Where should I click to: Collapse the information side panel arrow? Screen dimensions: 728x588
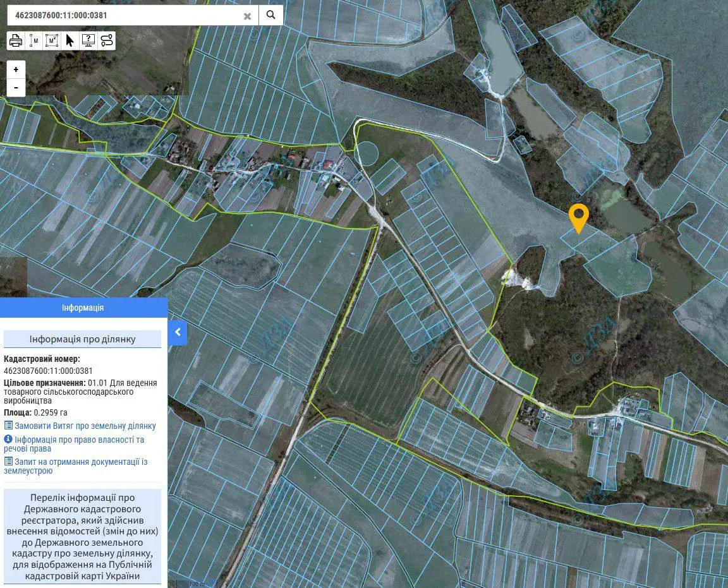point(178,332)
